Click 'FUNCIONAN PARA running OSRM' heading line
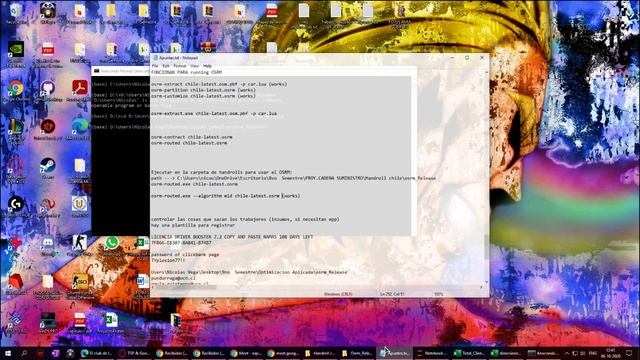This screenshot has height=360, width=640. click(x=187, y=72)
